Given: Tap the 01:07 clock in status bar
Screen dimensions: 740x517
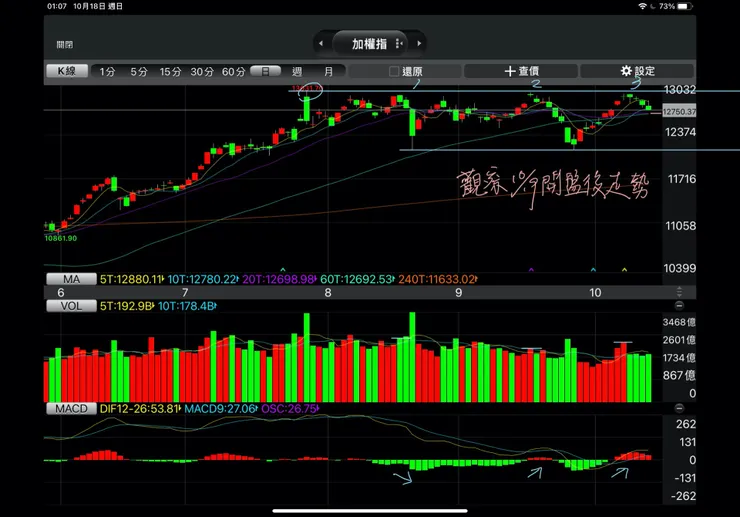Looking at the screenshot, I should click(57, 6).
